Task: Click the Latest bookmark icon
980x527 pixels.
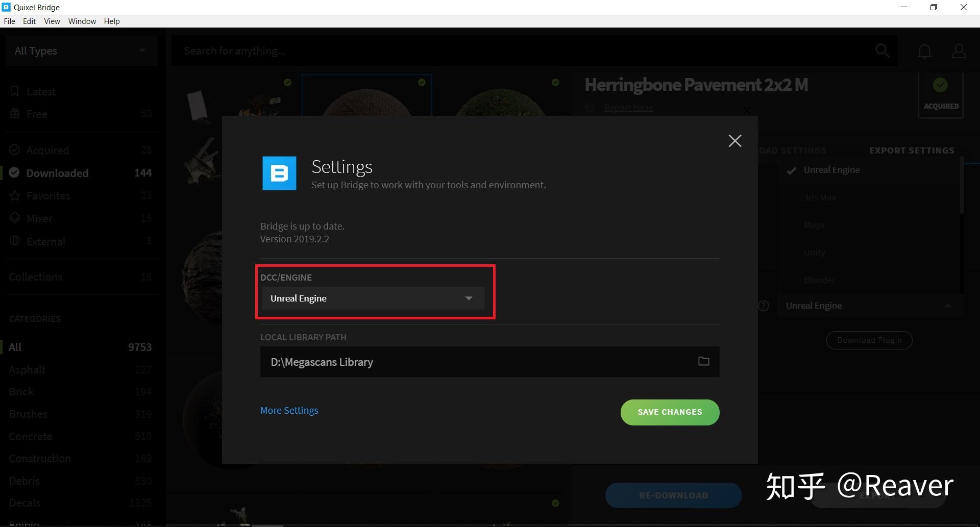Action: 15,92
